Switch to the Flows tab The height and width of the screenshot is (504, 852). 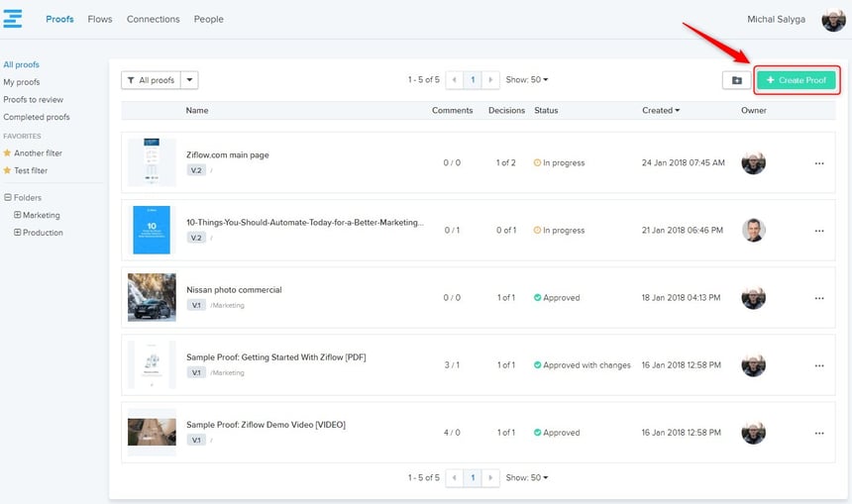tap(100, 19)
